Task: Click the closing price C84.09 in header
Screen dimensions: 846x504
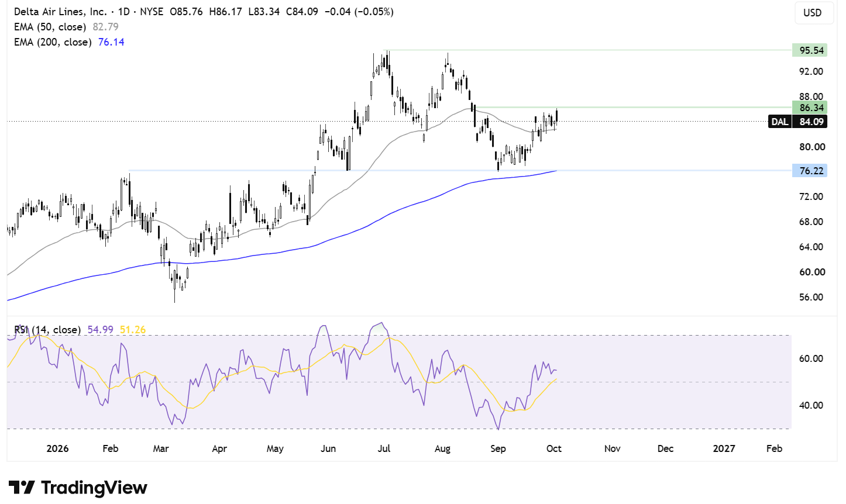Action: pyautogui.click(x=302, y=12)
